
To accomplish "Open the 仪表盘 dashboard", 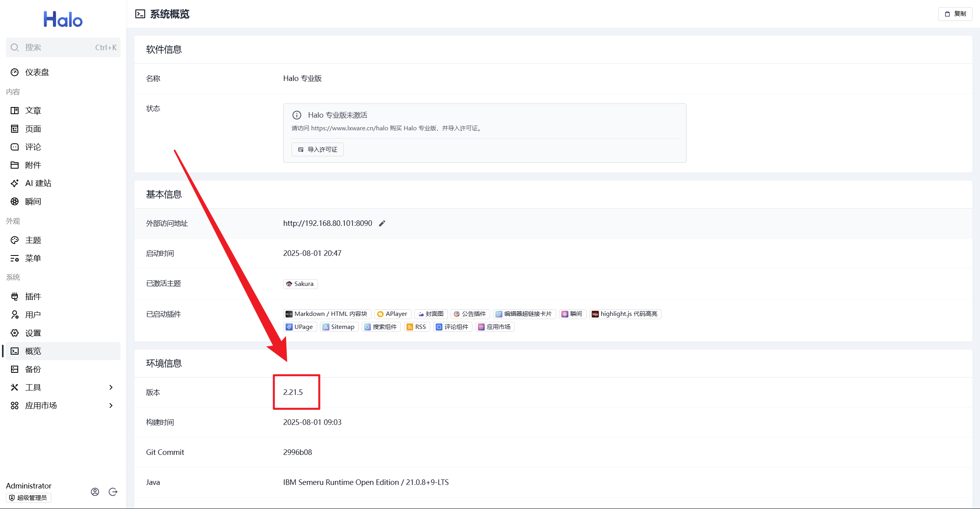I will [63, 72].
